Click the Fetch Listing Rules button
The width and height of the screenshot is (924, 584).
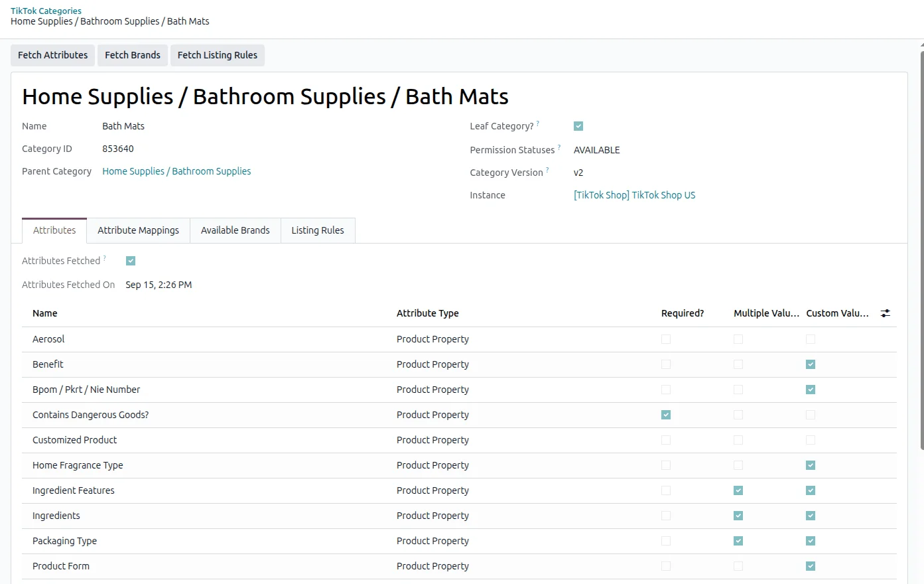[218, 55]
